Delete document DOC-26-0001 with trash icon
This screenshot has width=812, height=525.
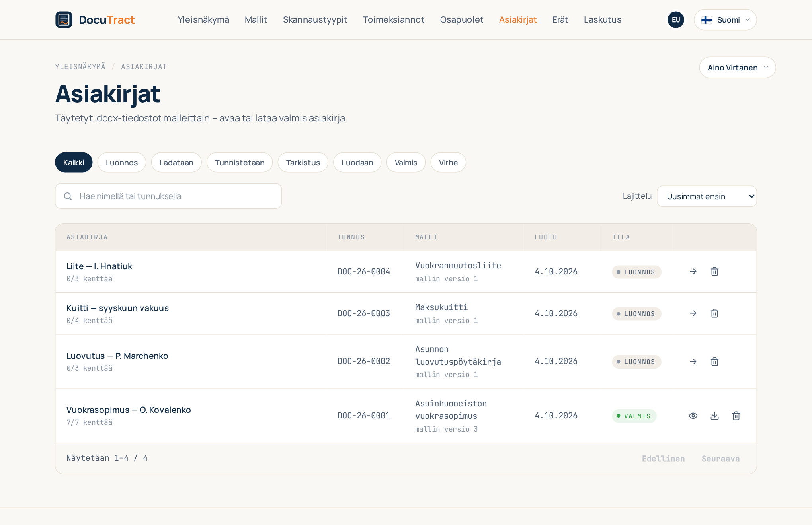(736, 416)
